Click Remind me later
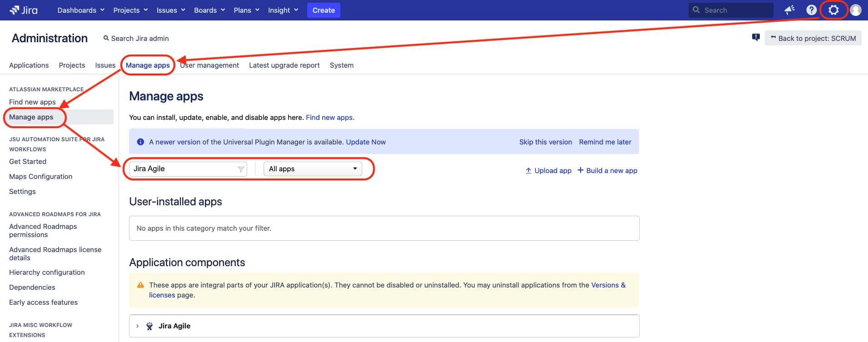The width and height of the screenshot is (868, 342). click(x=605, y=142)
